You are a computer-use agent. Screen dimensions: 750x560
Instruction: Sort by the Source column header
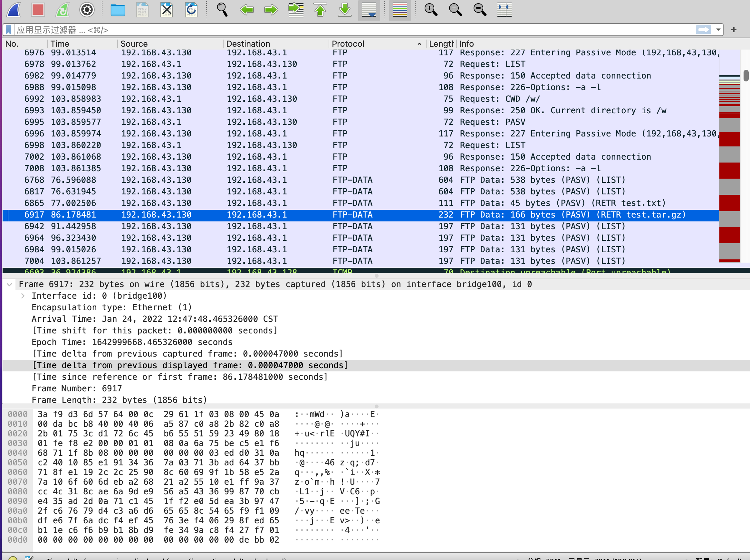click(134, 44)
